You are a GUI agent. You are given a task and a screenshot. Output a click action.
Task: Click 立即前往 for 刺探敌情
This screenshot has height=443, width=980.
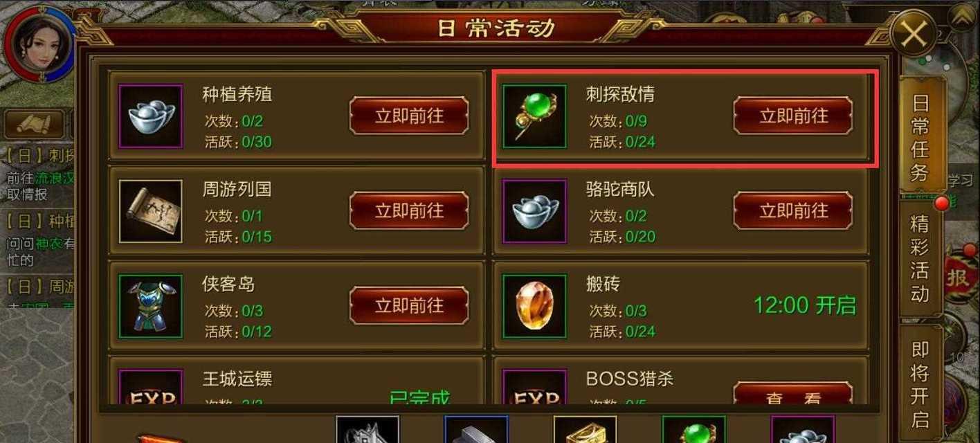click(793, 116)
